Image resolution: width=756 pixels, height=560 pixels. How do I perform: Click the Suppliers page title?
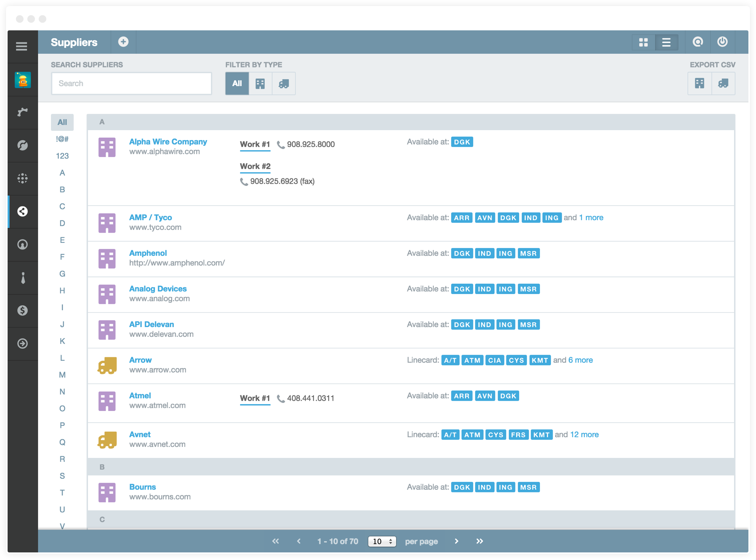[x=74, y=42]
